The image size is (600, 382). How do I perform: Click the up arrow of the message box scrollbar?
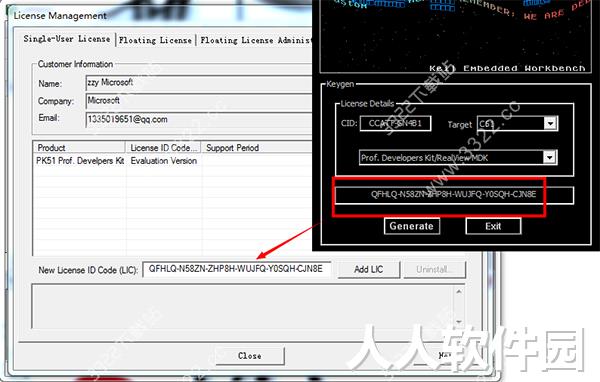coord(459,292)
